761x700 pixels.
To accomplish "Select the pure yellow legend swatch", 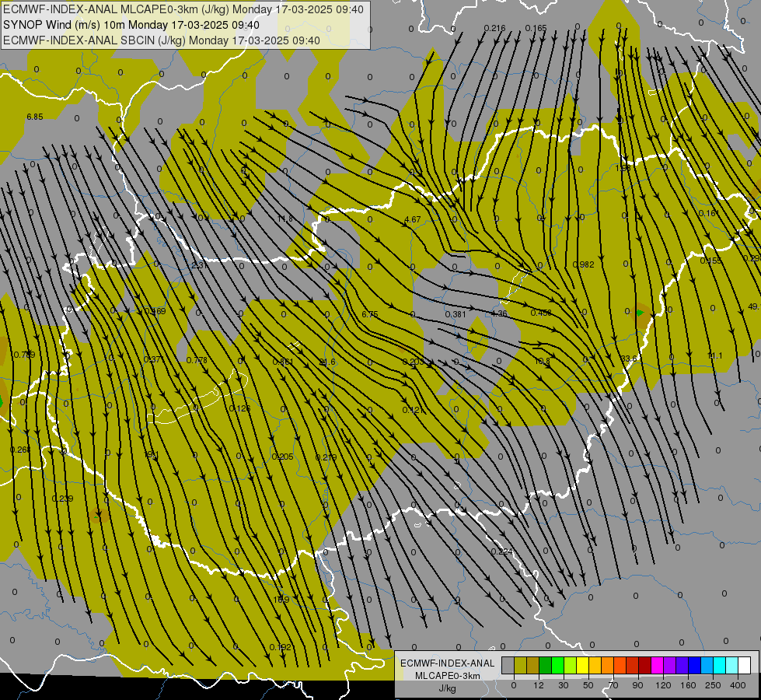I will (583, 665).
